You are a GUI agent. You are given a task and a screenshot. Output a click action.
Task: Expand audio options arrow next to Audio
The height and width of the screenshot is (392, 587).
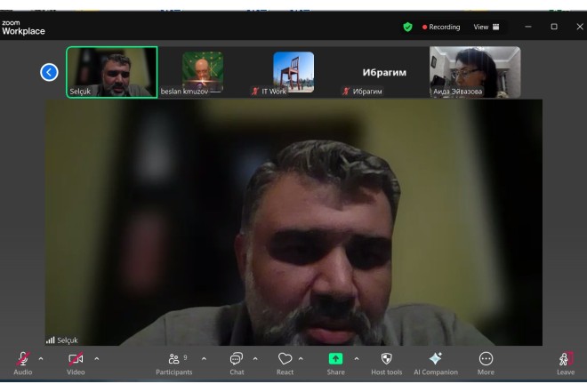[41, 359]
